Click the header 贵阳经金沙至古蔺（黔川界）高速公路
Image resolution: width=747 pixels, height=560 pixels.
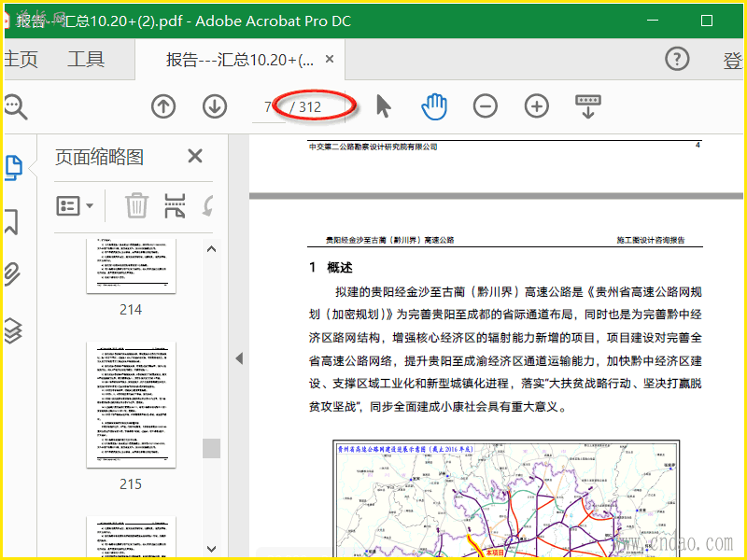point(389,240)
